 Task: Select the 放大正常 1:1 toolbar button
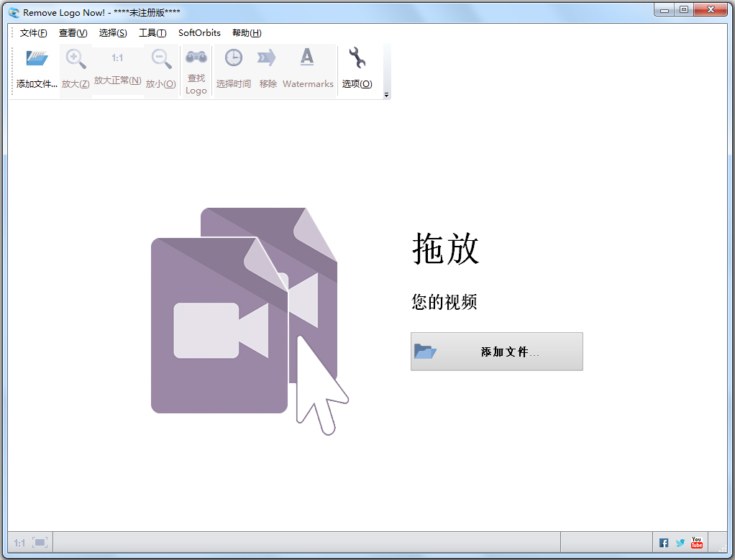coord(117,58)
